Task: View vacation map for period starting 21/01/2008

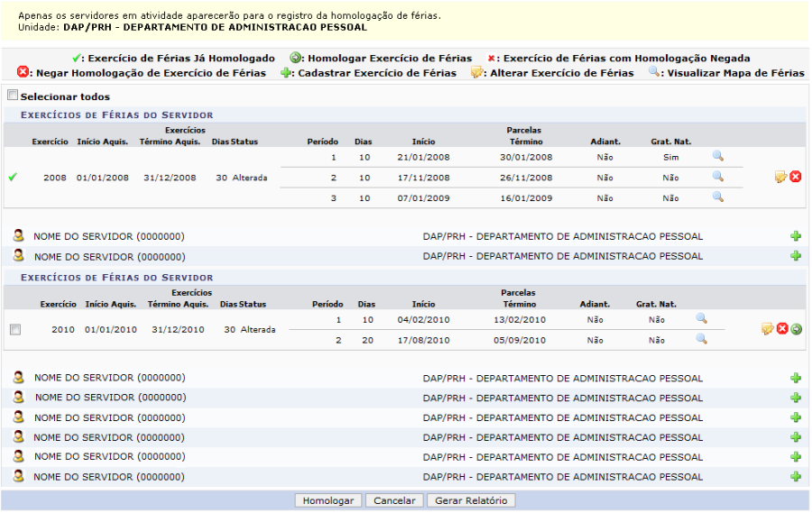Action: [718, 157]
